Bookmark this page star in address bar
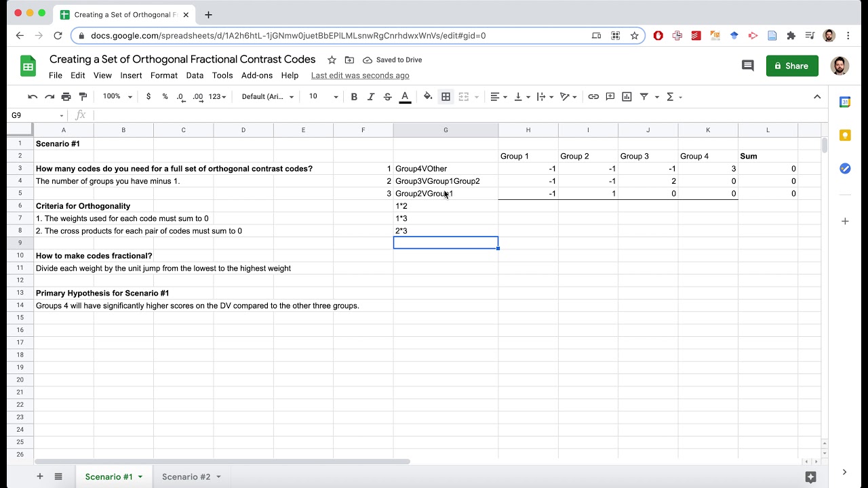The width and height of the screenshot is (868, 488). click(x=634, y=35)
